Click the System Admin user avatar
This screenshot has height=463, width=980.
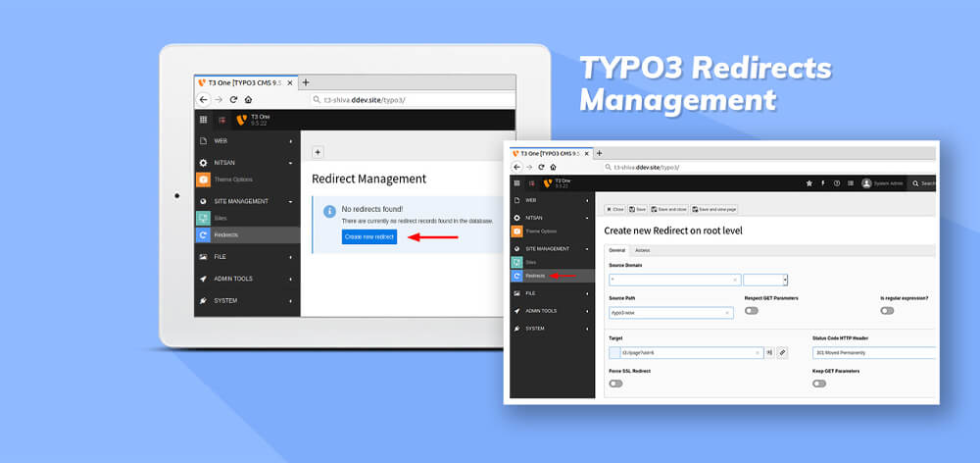click(x=866, y=183)
